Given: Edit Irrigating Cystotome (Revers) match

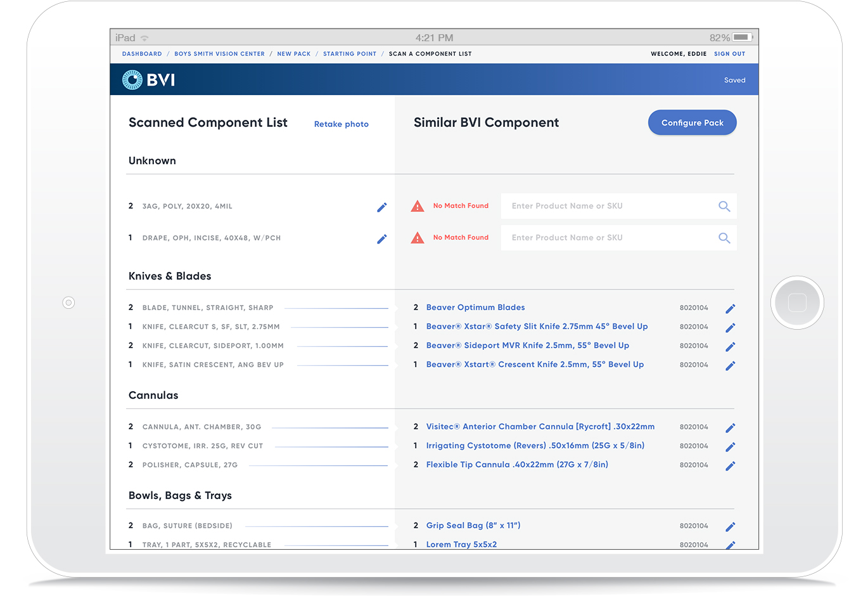Looking at the screenshot, I should [x=730, y=447].
